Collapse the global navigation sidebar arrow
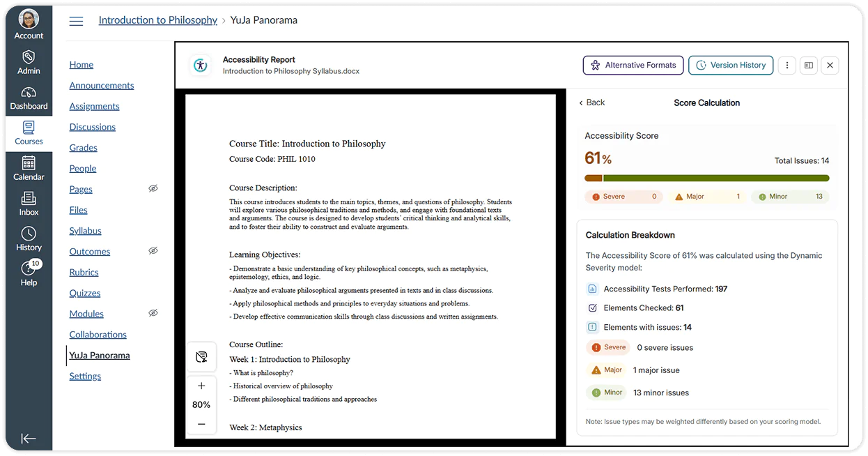This screenshot has width=868, height=456. pyautogui.click(x=29, y=439)
